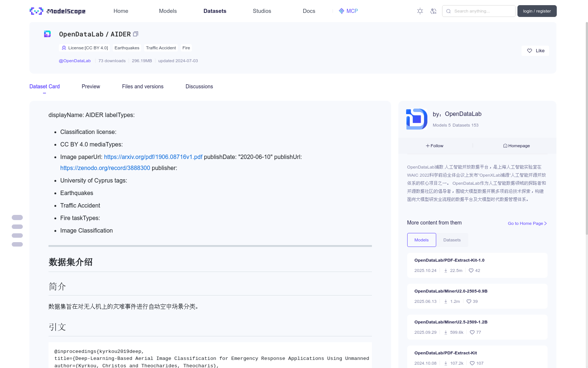Viewport: 588px width, 368px height.
Task: Open the Datasets navigation item
Action: (x=215, y=11)
